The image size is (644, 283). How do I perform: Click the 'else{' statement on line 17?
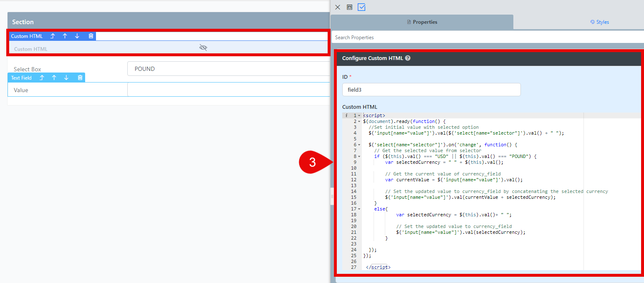coord(381,209)
